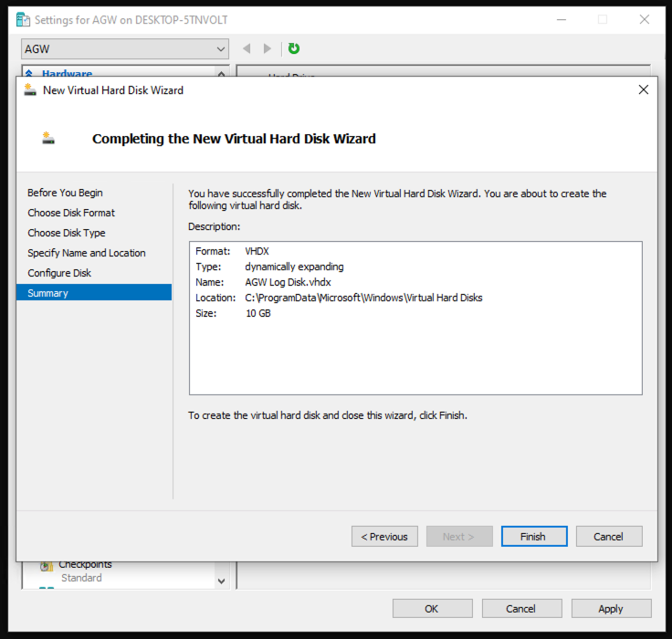Jump to Specify Name and Location step

coord(87,253)
